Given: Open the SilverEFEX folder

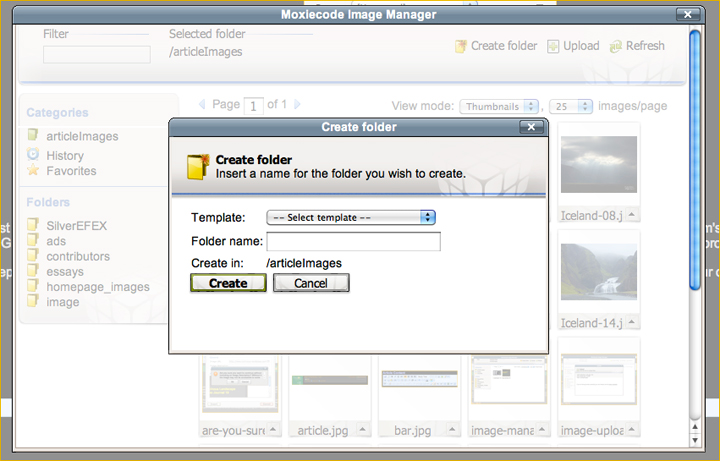Looking at the screenshot, I should click(77, 226).
